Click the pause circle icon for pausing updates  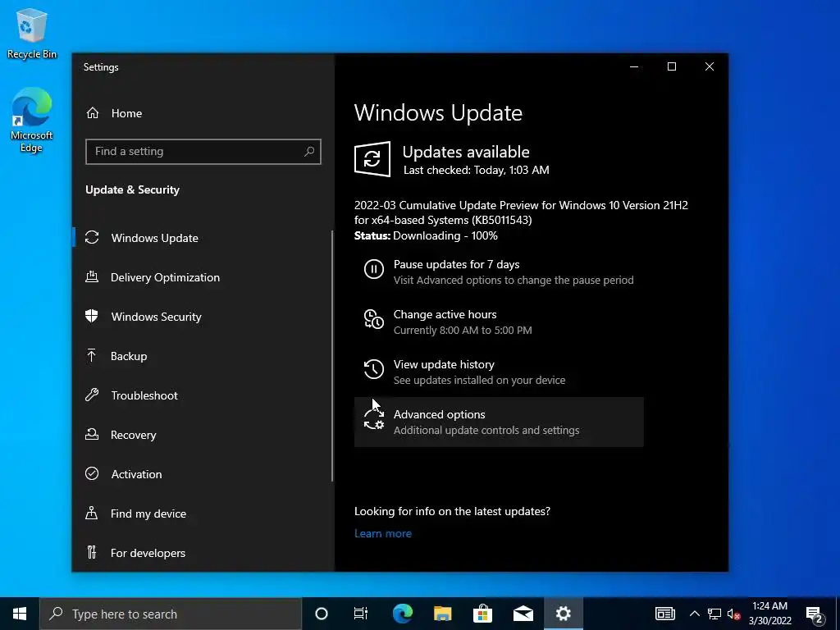tap(374, 269)
